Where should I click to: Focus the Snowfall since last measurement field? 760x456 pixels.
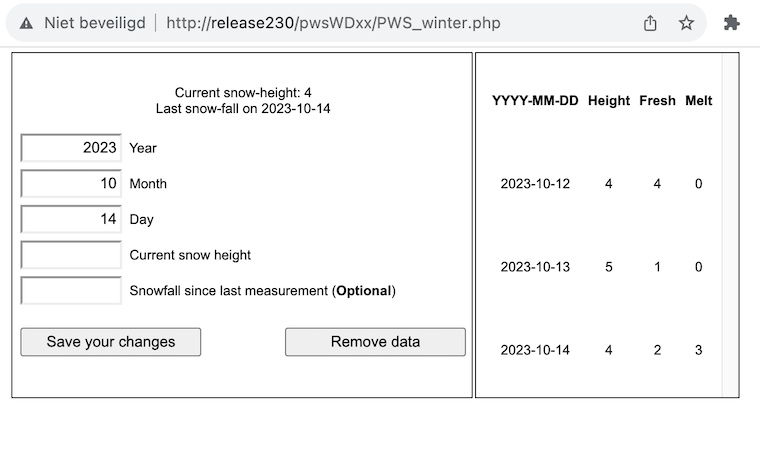71,291
